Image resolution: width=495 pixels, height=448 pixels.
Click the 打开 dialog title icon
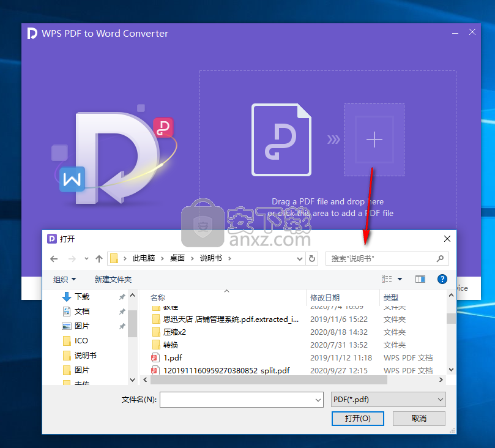pyautogui.click(x=52, y=239)
